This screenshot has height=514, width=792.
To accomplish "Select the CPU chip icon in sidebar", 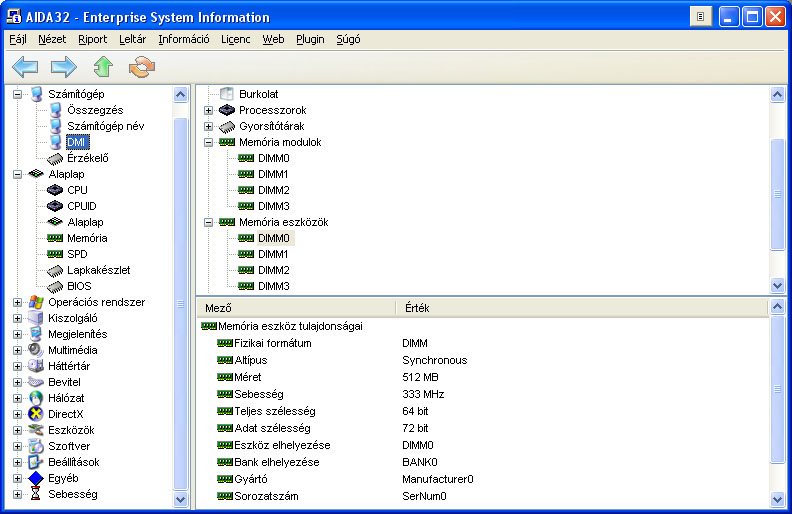I will [56, 190].
